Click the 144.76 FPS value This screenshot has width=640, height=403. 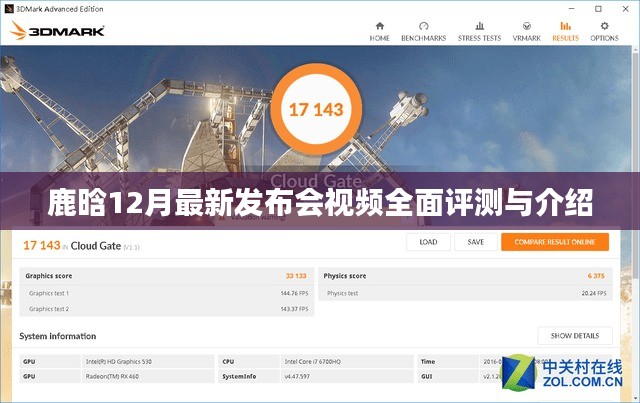point(294,293)
